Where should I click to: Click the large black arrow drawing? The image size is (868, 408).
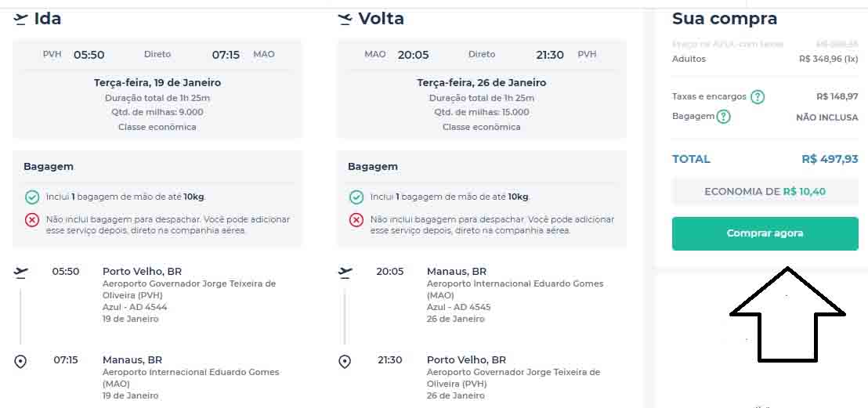tap(787, 313)
